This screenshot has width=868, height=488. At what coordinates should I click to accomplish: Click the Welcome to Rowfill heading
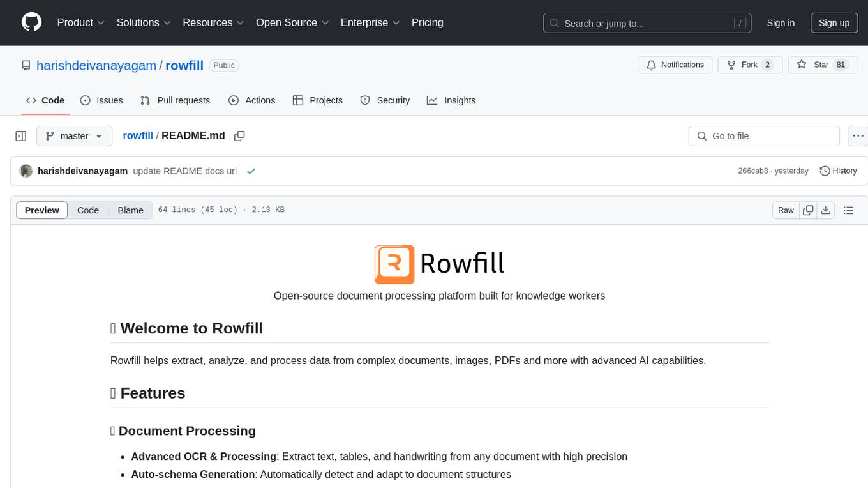[x=186, y=328]
